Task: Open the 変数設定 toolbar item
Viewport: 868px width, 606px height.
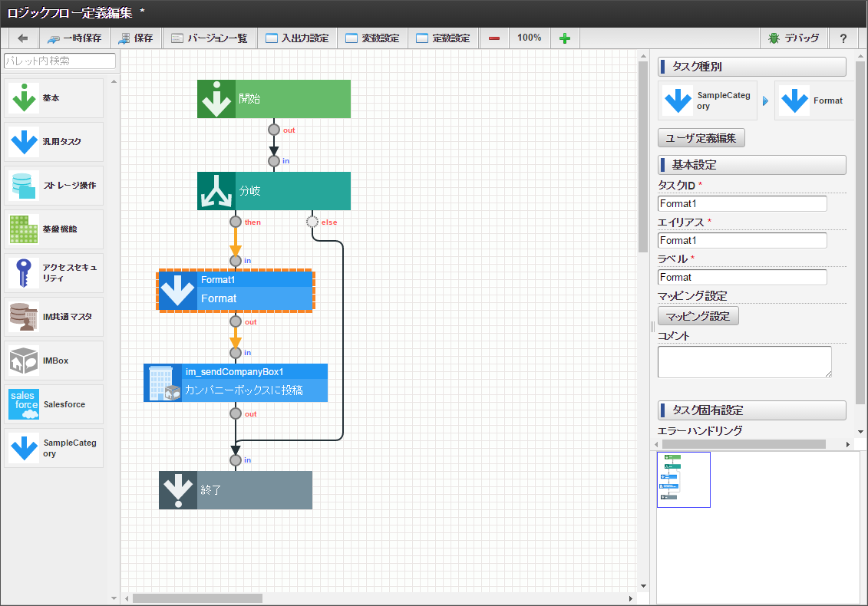Action: pyautogui.click(x=372, y=38)
